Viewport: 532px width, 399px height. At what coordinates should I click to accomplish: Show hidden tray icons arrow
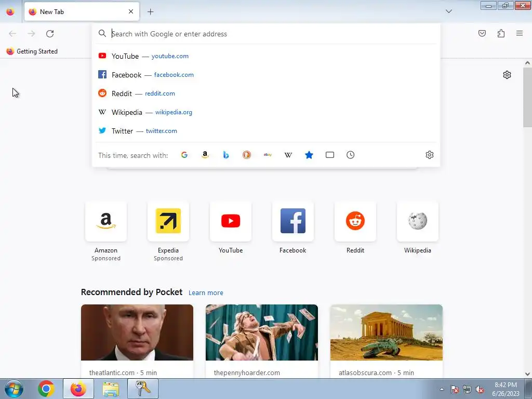coord(442,389)
